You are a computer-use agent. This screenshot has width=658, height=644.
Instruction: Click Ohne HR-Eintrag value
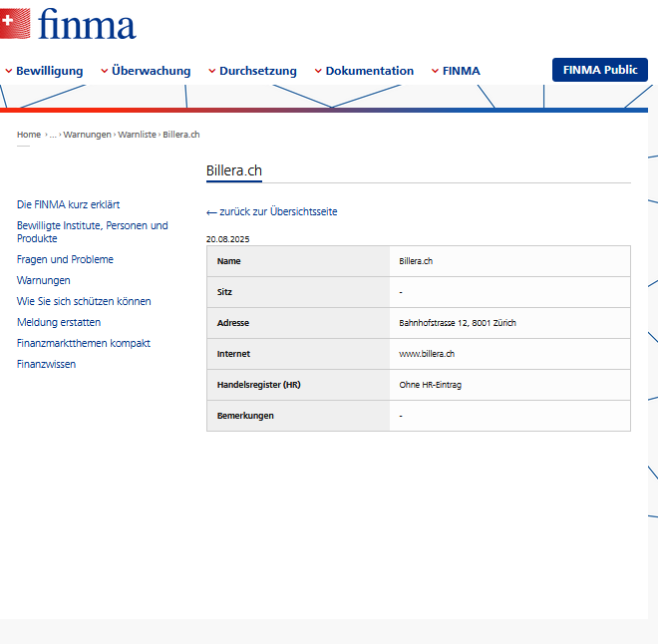pyautogui.click(x=430, y=385)
